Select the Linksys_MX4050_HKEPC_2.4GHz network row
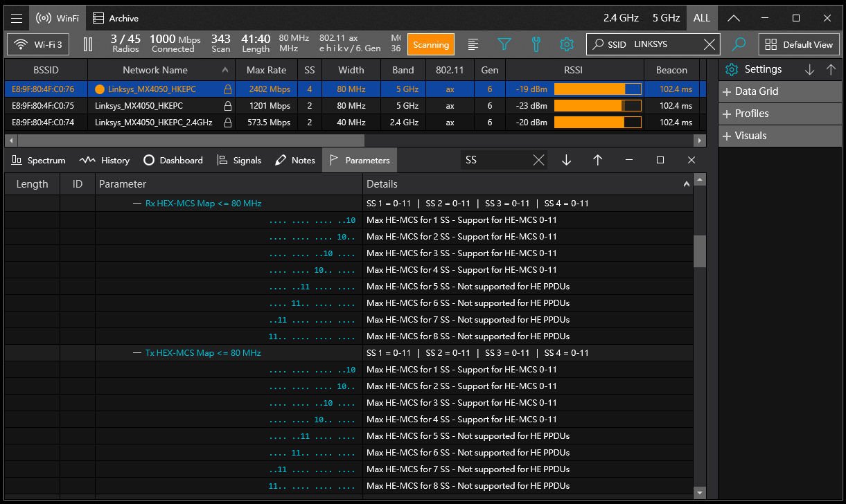Image resolution: width=846 pixels, height=504 pixels. [x=351, y=123]
